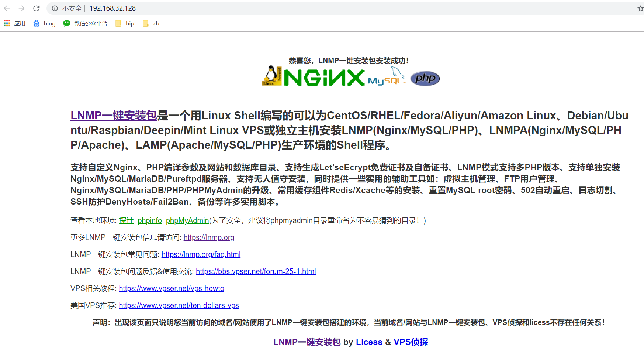Click the browser back arrow

[x=7, y=8]
